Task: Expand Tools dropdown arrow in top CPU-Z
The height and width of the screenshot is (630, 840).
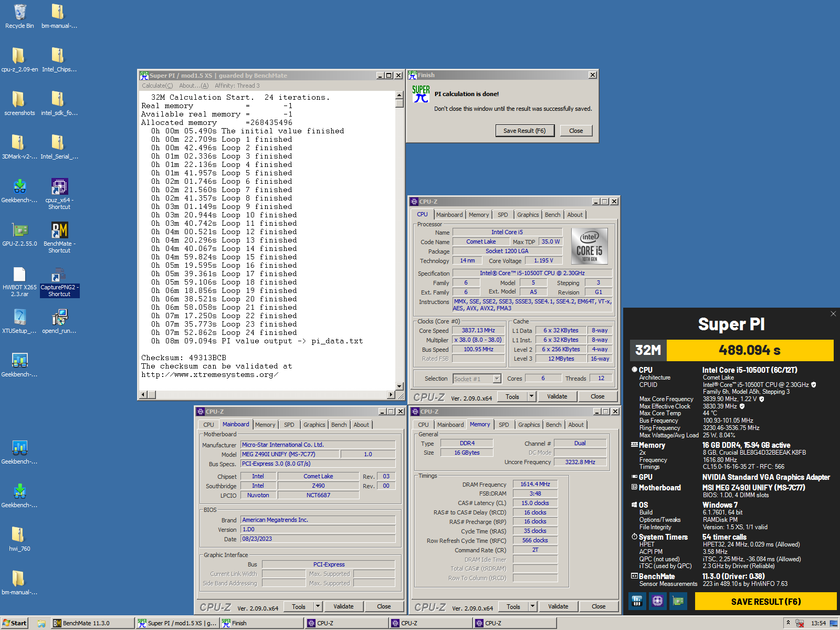Action: tap(531, 396)
